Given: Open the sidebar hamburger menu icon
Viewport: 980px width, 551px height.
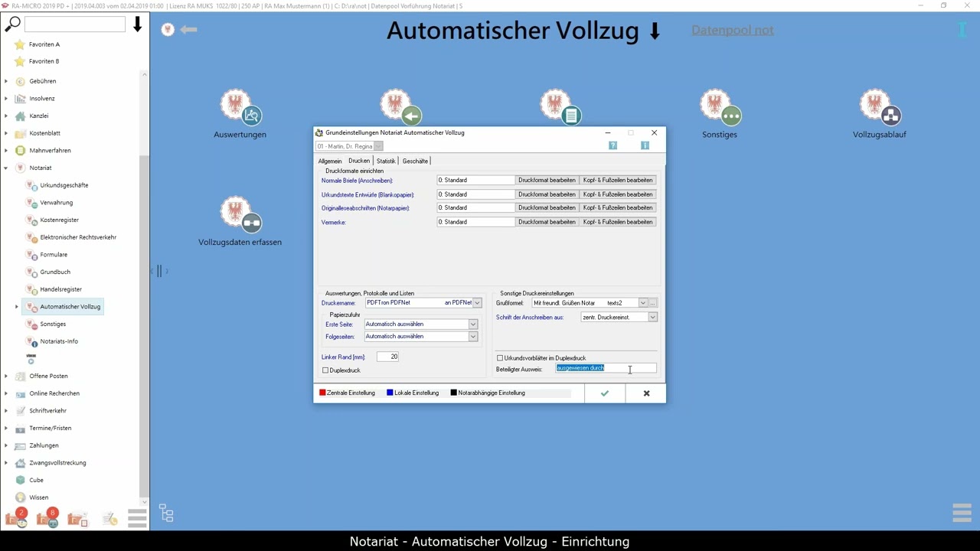Looking at the screenshot, I should coord(137,518).
